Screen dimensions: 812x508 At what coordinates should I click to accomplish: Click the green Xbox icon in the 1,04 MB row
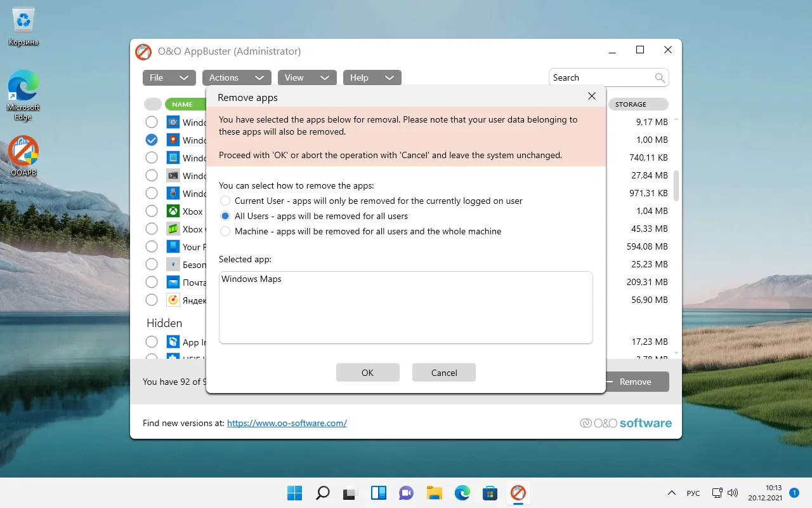click(173, 211)
